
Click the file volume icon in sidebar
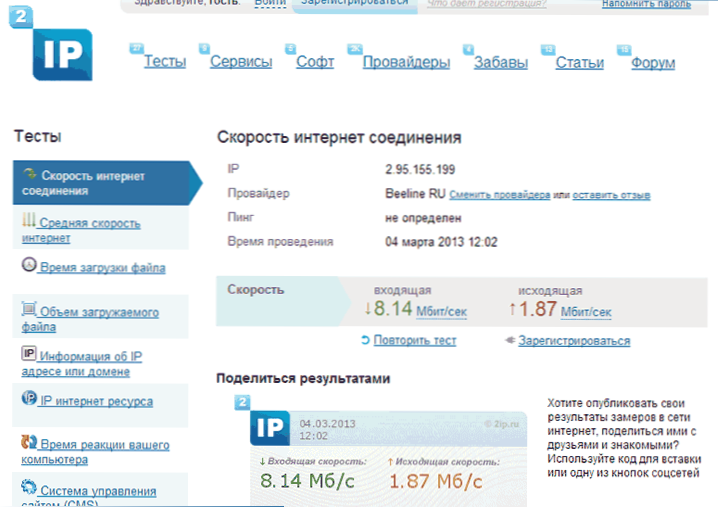(x=29, y=309)
